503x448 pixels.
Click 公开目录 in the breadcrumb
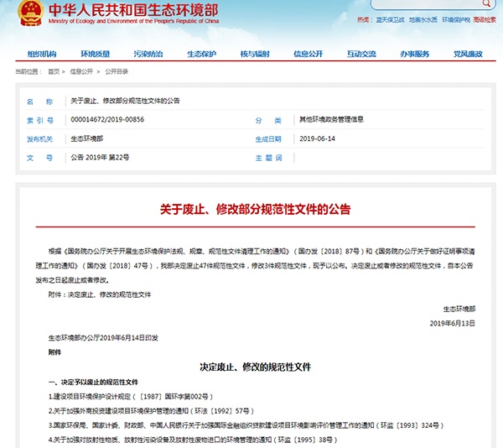click(116, 72)
